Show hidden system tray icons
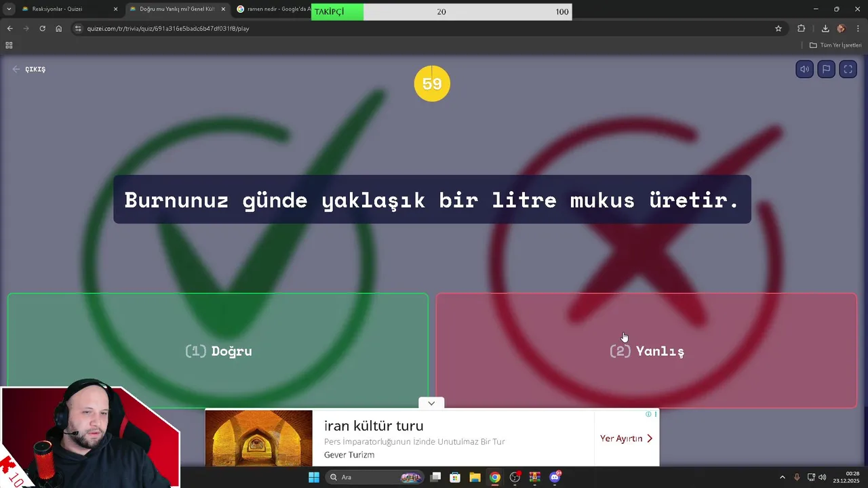Screen dimensions: 868x488 point(782,477)
